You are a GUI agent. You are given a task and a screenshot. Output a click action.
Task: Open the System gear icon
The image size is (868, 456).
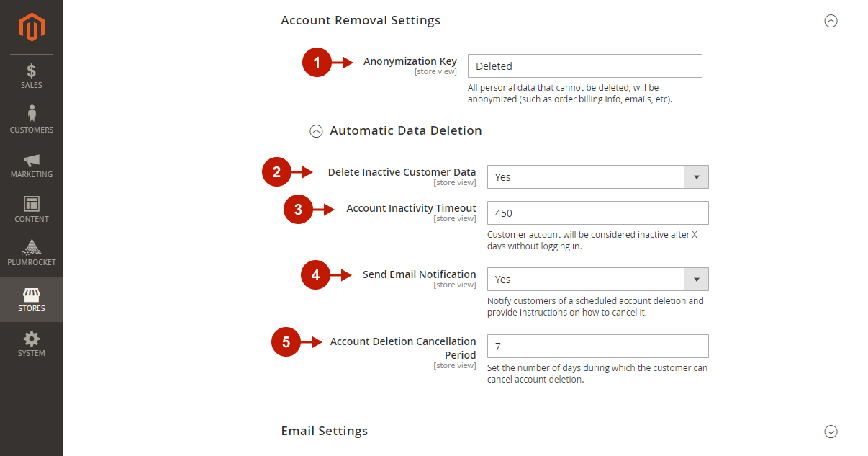pyautogui.click(x=32, y=339)
